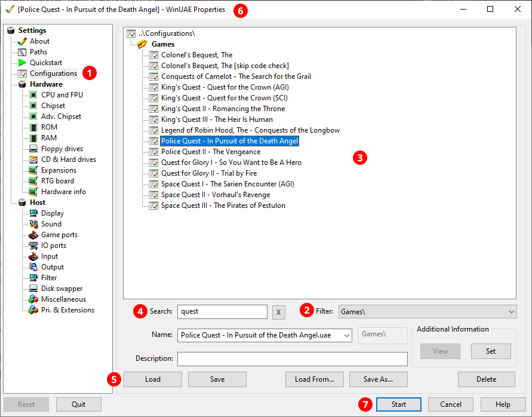The height and width of the screenshot is (417, 532).
Task: Select King's Quest - Quest for the Crown (SCI)
Action: click(225, 98)
